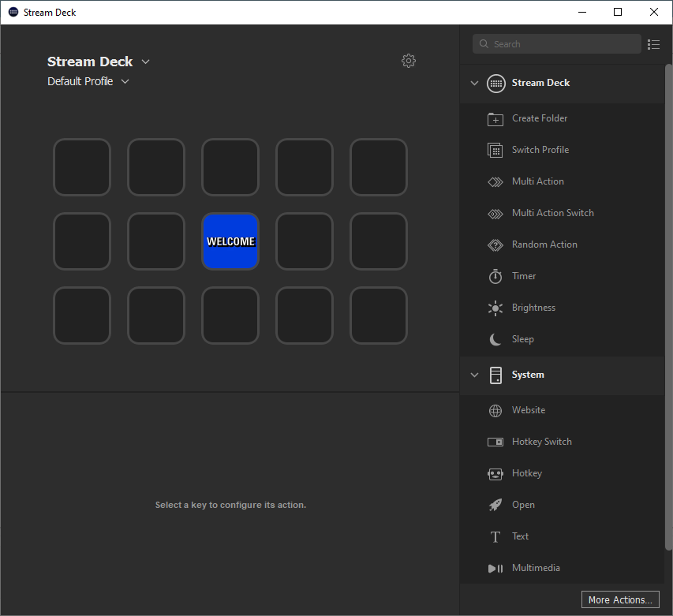The height and width of the screenshot is (616, 673).
Task: Select the empty key directly below WELCOME
Action: (x=230, y=315)
